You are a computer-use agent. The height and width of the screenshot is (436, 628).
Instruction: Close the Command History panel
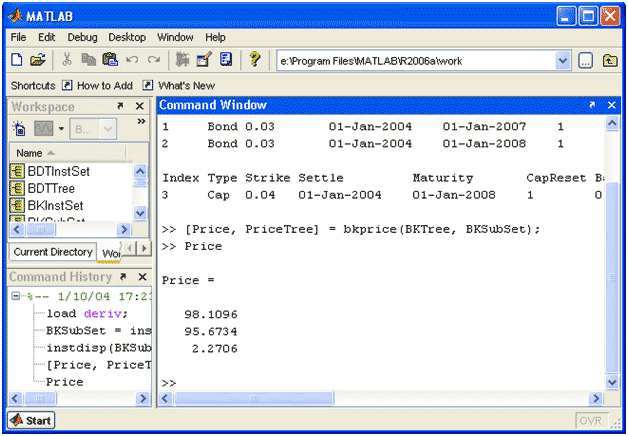pyautogui.click(x=142, y=277)
